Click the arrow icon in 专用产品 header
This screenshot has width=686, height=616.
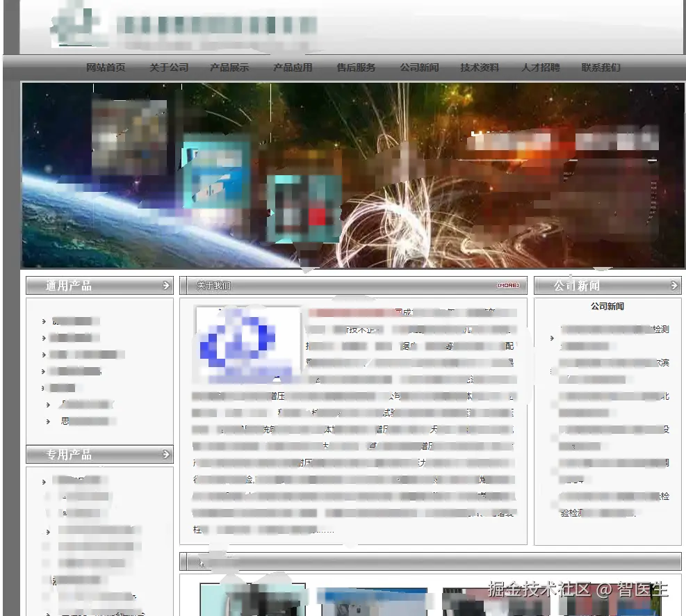click(x=165, y=454)
